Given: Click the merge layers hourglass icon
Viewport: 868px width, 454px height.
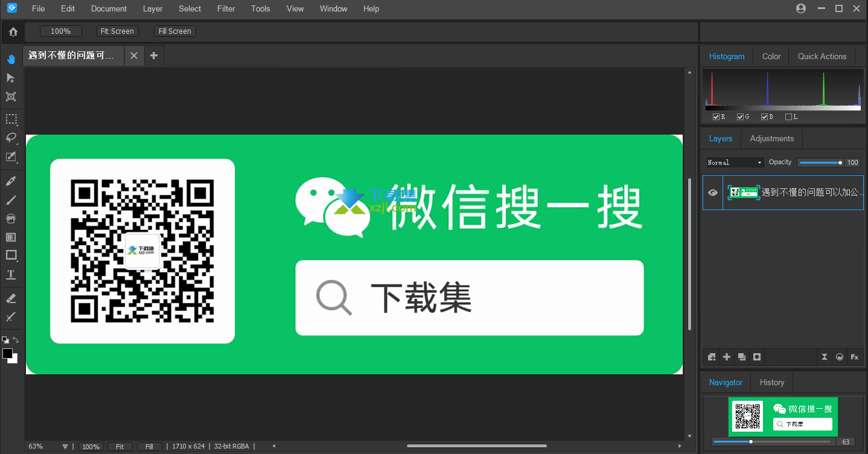Looking at the screenshot, I should click(x=824, y=357).
